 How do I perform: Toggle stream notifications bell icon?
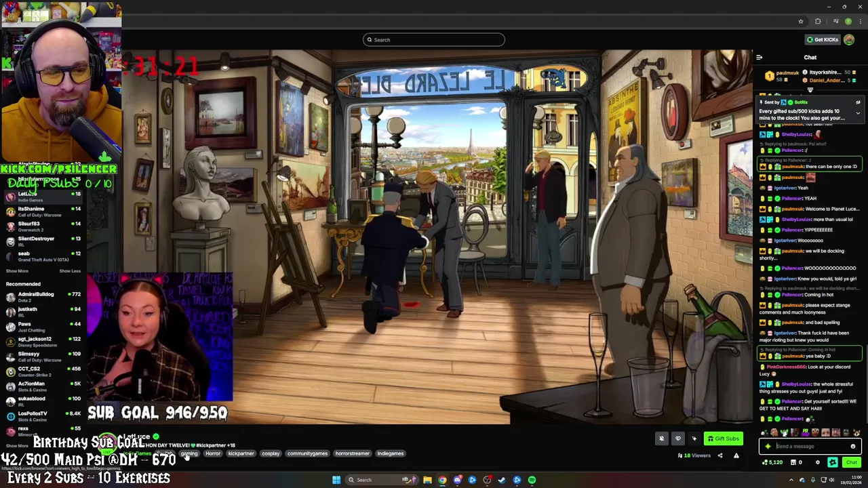pyautogui.click(x=662, y=439)
